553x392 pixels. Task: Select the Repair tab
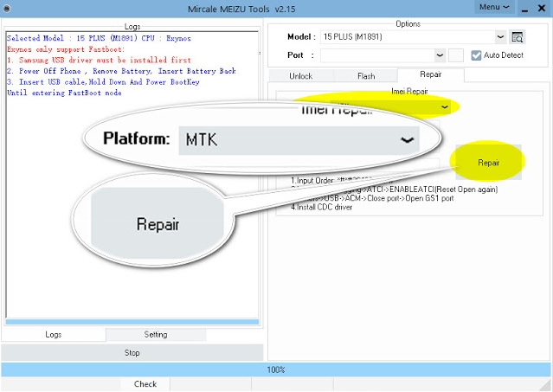point(430,75)
